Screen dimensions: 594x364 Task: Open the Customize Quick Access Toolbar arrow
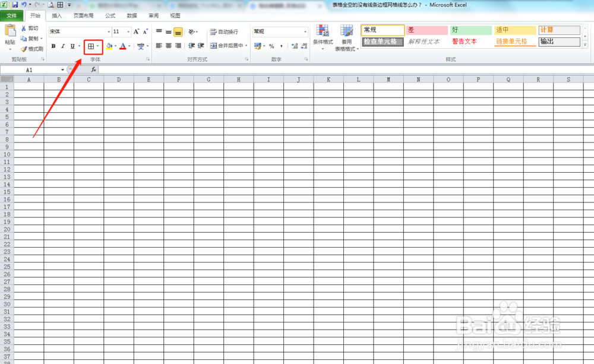click(x=69, y=5)
